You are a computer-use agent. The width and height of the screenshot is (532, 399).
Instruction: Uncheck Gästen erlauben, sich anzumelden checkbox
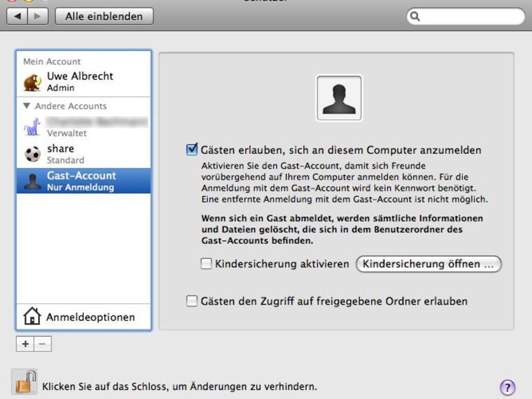[x=192, y=150]
